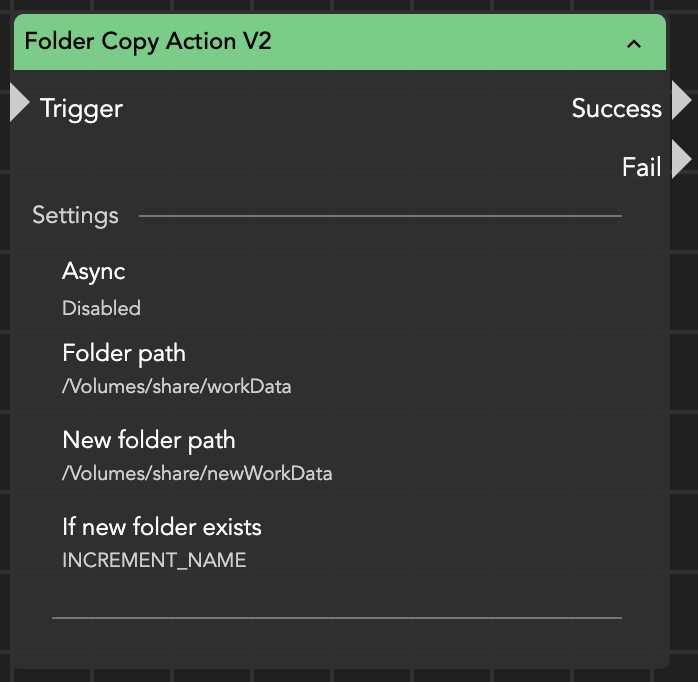
Task: Click the Success output label
Action: [616, 108]
